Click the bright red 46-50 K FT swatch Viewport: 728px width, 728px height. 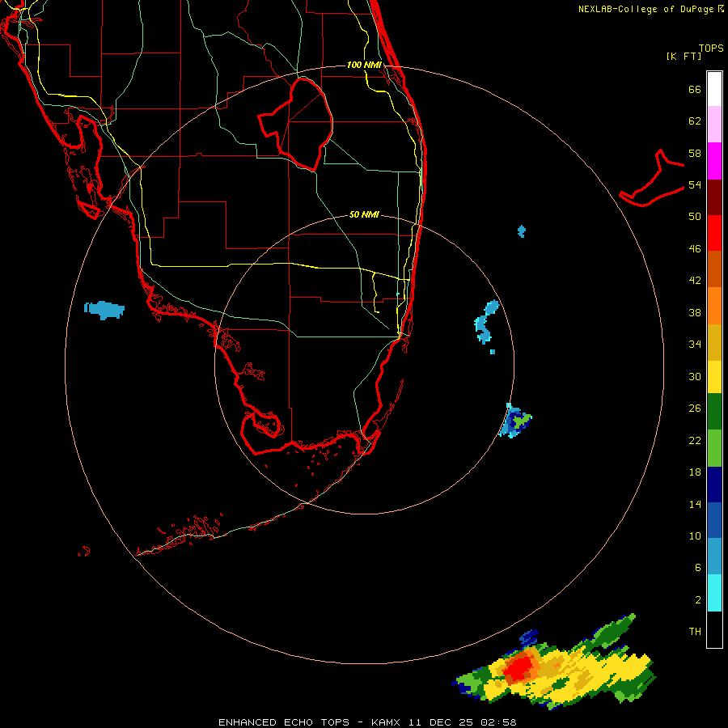714,233
